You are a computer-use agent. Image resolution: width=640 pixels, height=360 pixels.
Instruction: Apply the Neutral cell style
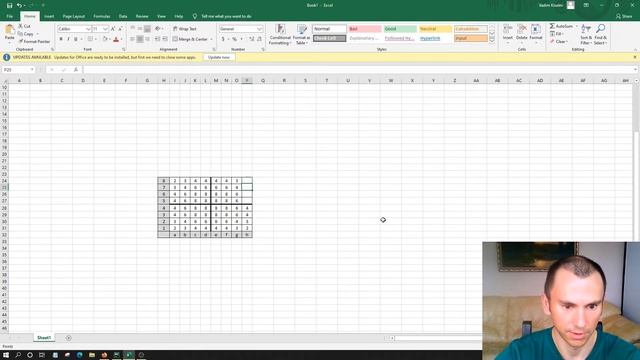[x=436, y=29]
